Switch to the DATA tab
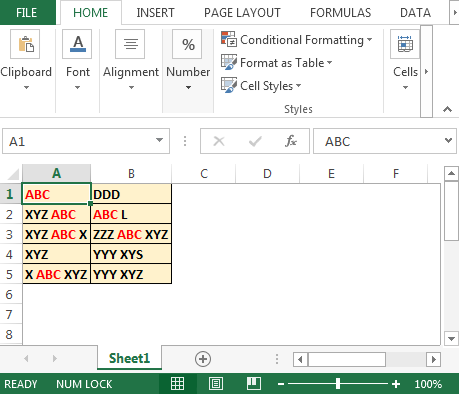Viewport: 459px width, 394px height. point(415,13)
